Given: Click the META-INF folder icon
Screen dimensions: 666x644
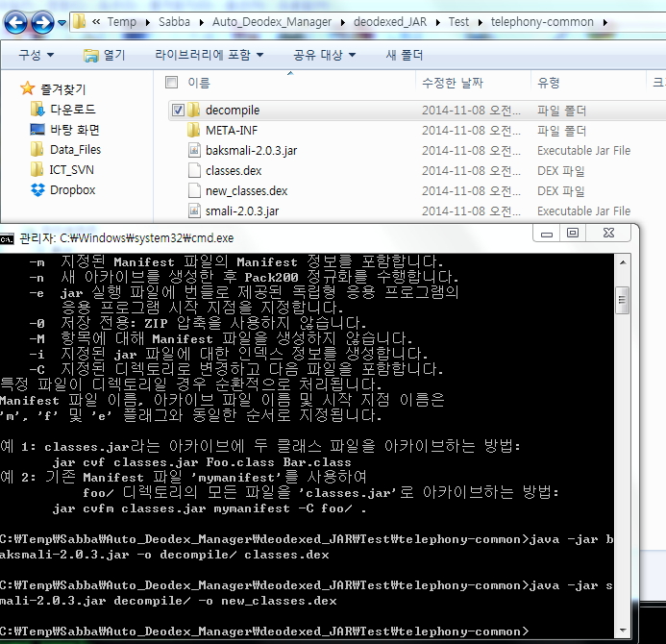Looking at the screenshot, I should (x=194, y=130).
